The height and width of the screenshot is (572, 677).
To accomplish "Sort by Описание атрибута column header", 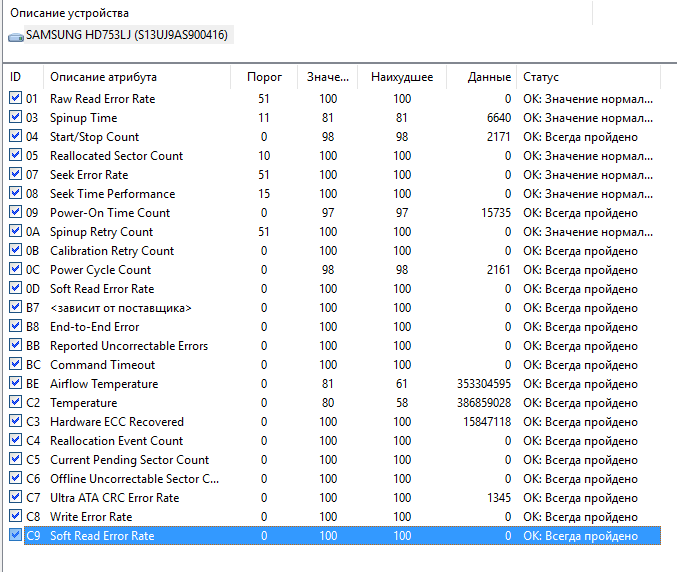I will tap(137, 77).
